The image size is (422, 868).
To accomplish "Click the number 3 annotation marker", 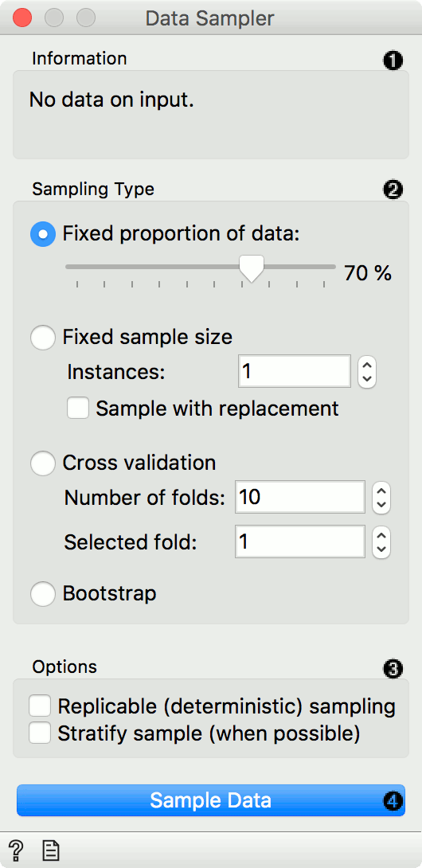I will 393,669.
